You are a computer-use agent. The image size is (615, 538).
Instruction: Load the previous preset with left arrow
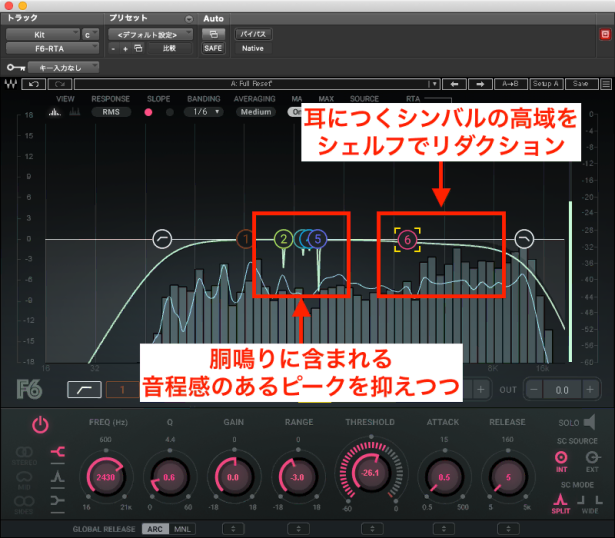[x=455, y=84]
